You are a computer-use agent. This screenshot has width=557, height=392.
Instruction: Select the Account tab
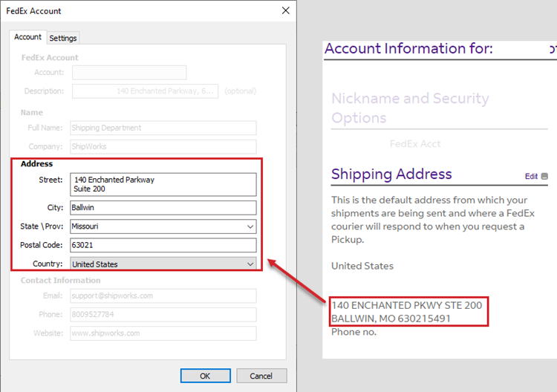coord(27,37)
